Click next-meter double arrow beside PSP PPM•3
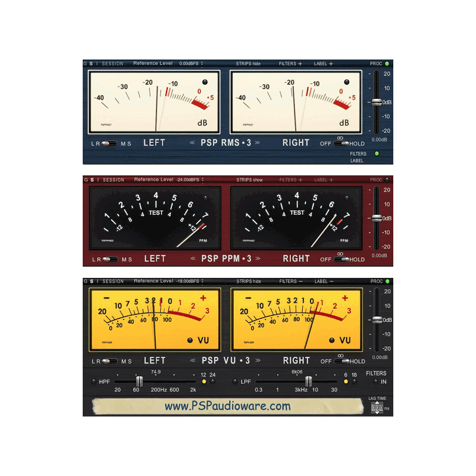This screenshot has height=476, width=476. [x=258, y=258]
